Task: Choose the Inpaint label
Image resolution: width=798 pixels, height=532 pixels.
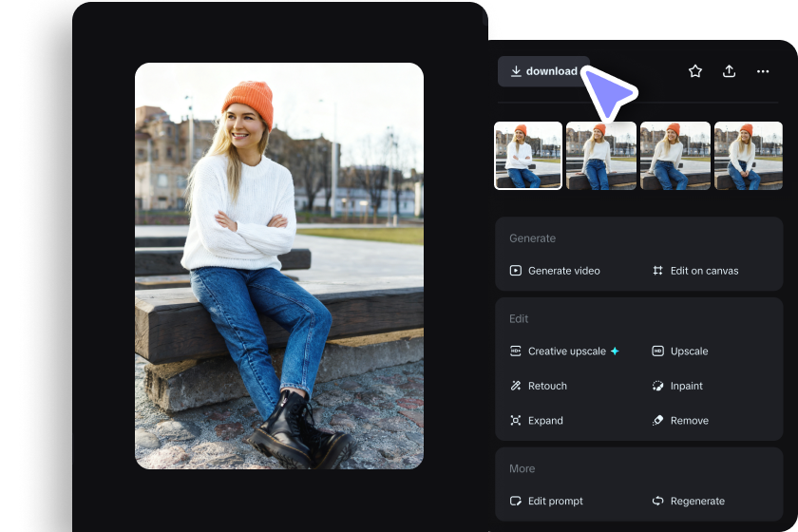Action: click(x=687, y=386)
